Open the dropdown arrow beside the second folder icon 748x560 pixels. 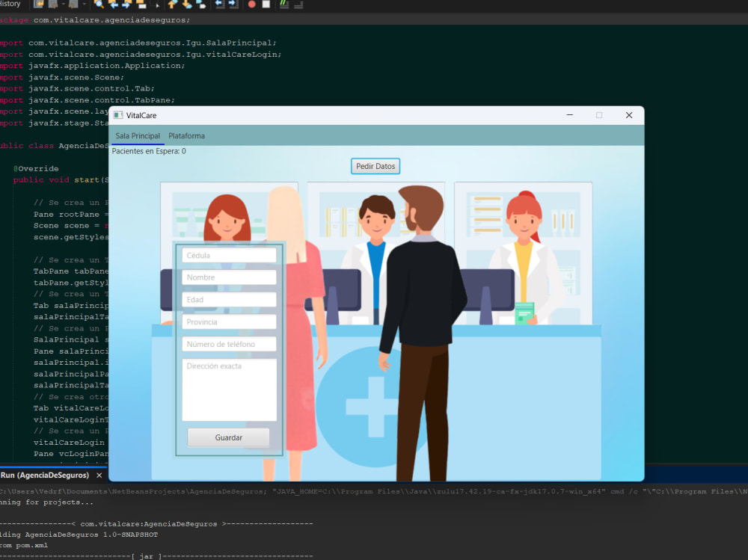click(x=83, y=4)
